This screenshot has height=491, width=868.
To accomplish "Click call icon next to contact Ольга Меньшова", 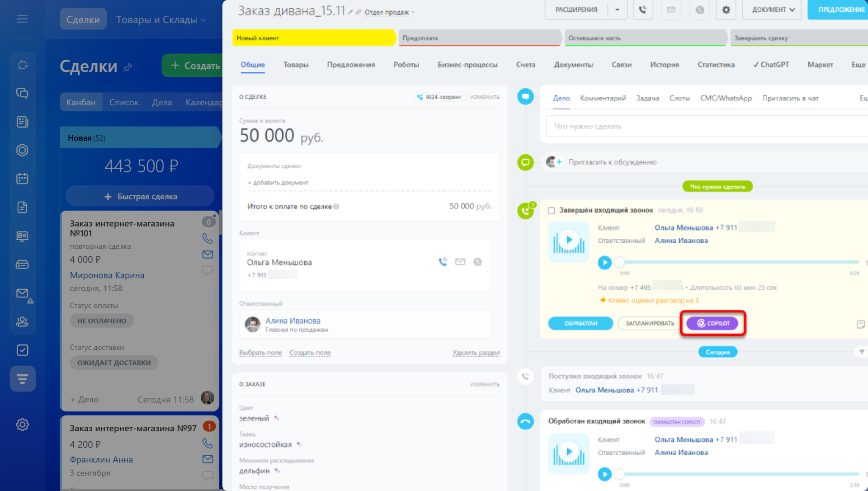I will click(443, 262).
